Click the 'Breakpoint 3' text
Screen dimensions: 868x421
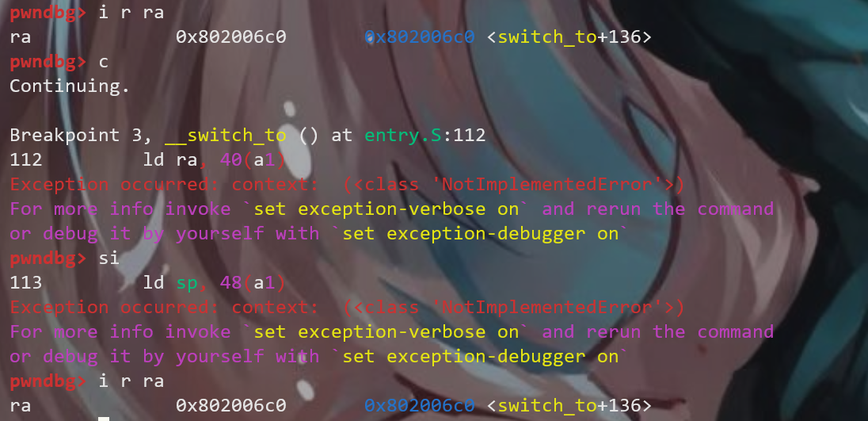point(70,135)
